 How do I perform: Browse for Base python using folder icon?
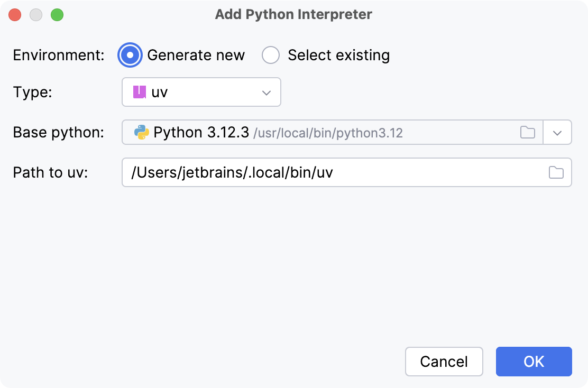point(528,132)
